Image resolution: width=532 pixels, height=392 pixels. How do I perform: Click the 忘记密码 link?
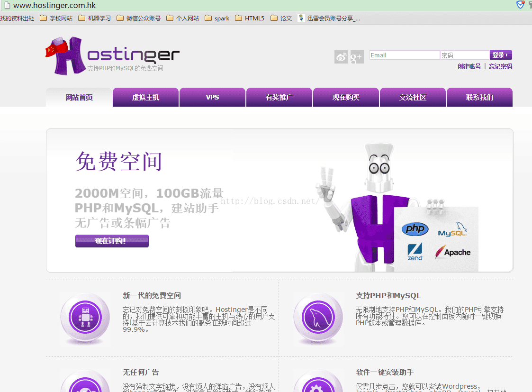click(x=500, y=66)
